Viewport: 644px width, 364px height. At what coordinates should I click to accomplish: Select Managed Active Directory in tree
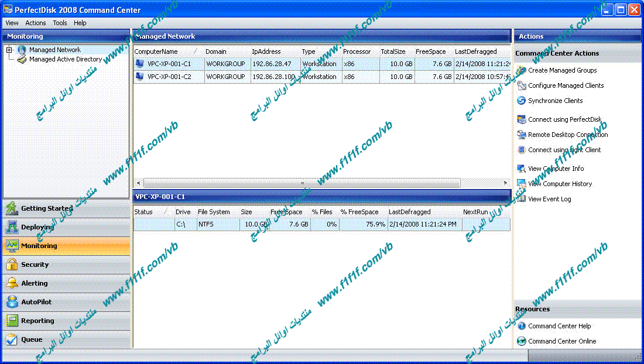(x=65, y=59)
